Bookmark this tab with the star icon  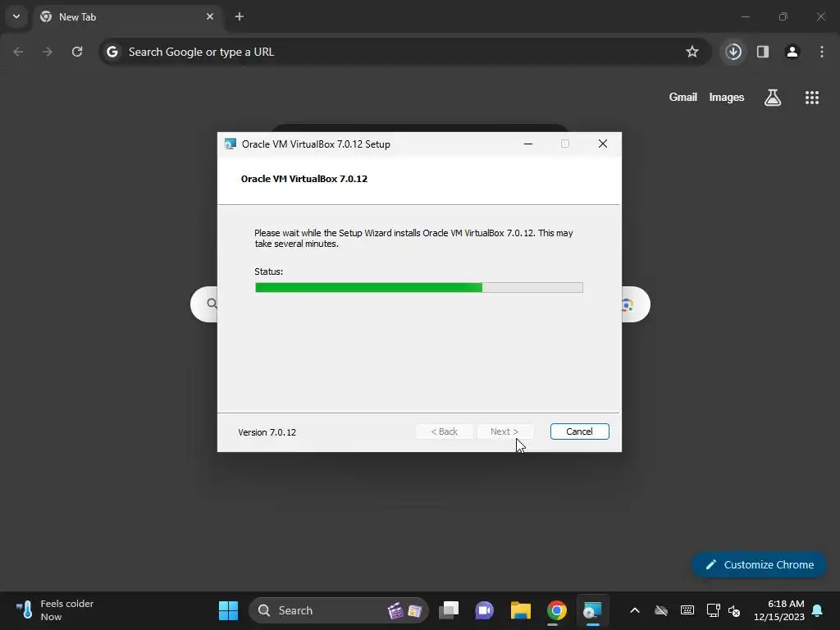692,52
